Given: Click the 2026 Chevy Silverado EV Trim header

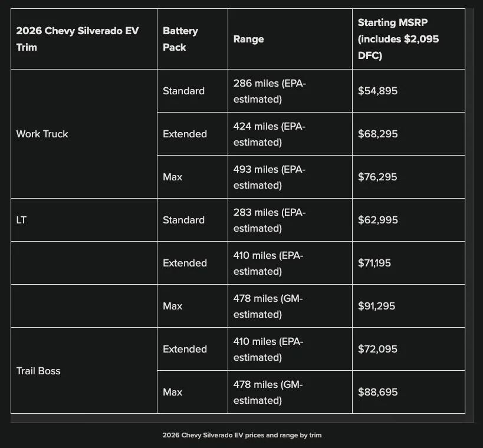Looking at the screenshot, I should click(x=84, y=39).
